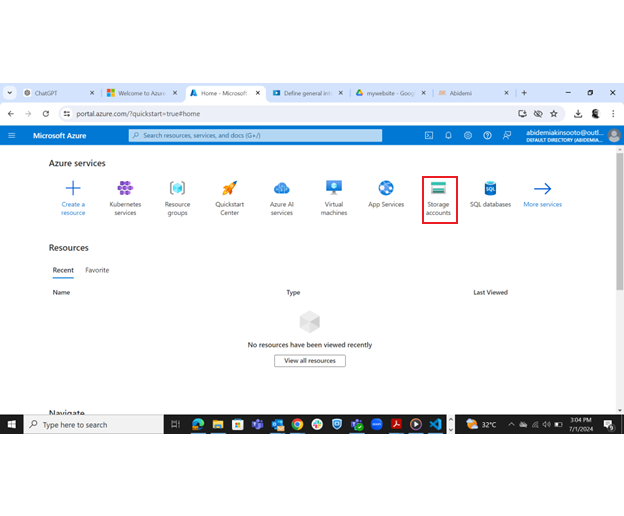Launch Quickstart Center
This screenshot has height=516, width=624.
click(x=229, y=198)
